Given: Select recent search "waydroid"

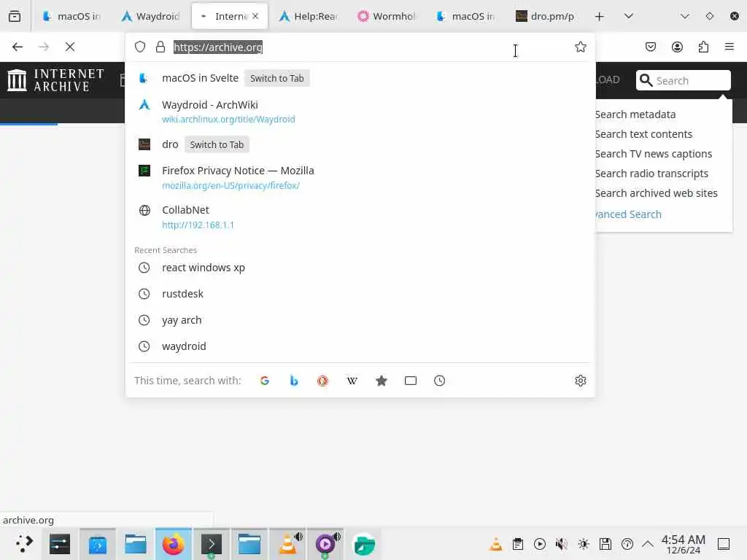Looking at the screenshot, I should pos(360,346).
